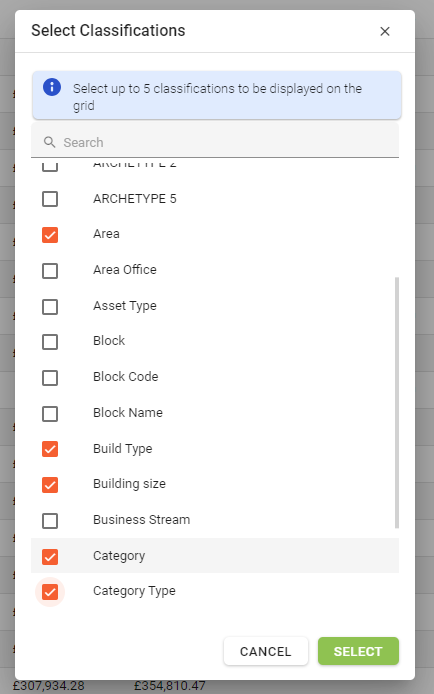Click the search magnifier icon
434x694 pixels.
[x=50, y=142]
